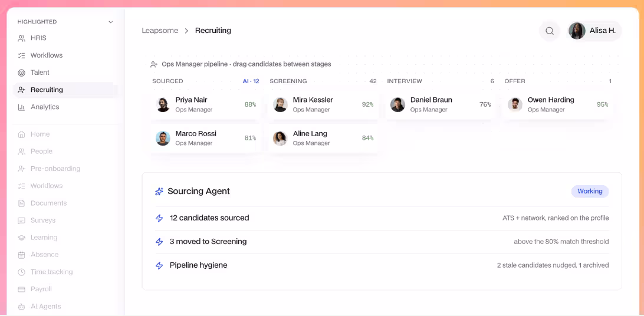Screen dimensions: 644x316
Task: Click lightning icon beside 3 moved to Screening
Action: pos(159,242)
